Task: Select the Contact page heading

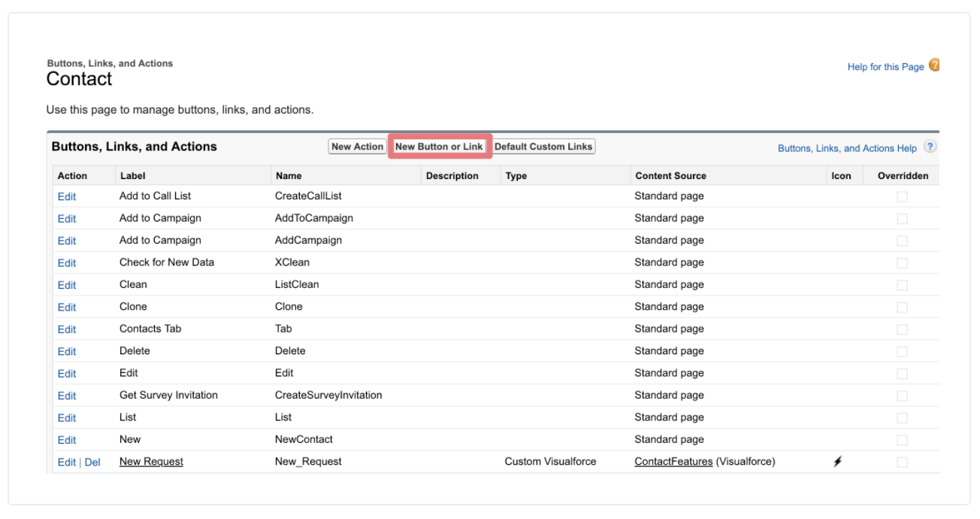Action: [79, 79]
